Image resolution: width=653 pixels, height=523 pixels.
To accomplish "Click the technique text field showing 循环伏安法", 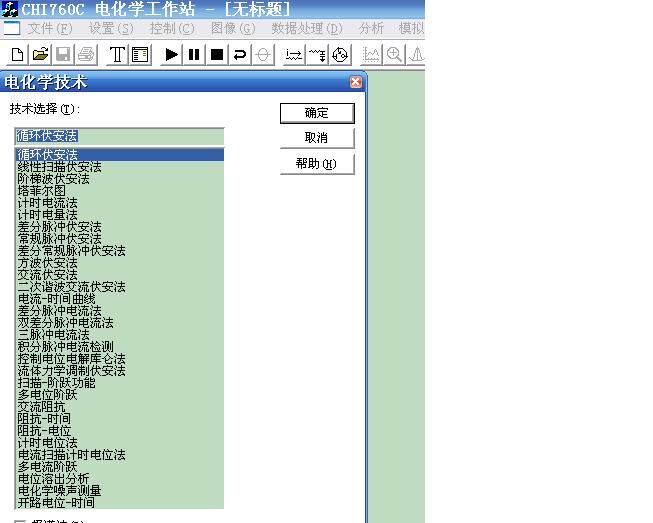I will click(x=119, y=136).
